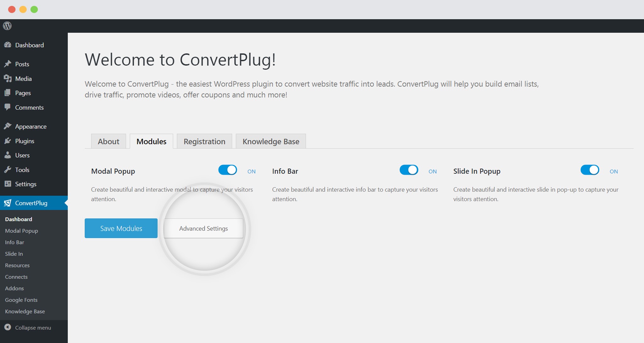Click the Plugins plug icon
The image size is (644, 343).
tap(8, 141)
